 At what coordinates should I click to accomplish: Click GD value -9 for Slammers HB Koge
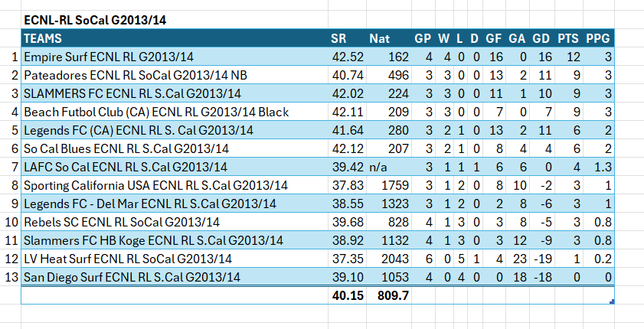[542, 240]
